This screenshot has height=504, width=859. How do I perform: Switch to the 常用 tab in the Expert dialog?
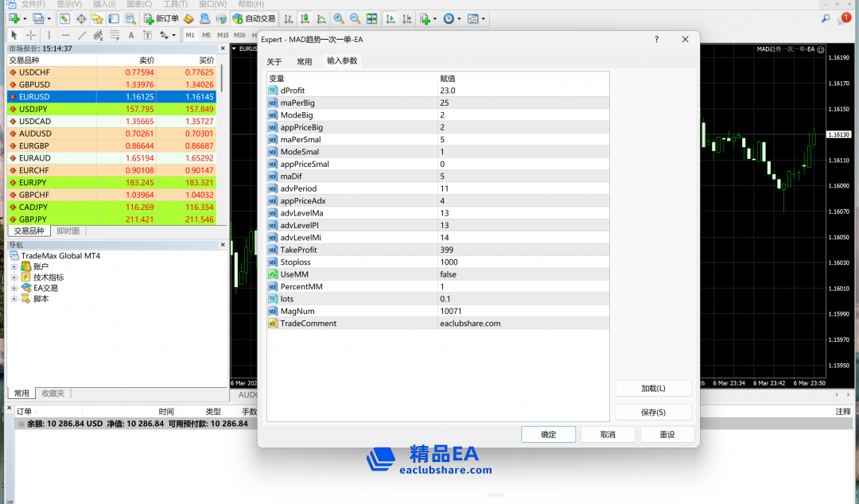point(305,61)
